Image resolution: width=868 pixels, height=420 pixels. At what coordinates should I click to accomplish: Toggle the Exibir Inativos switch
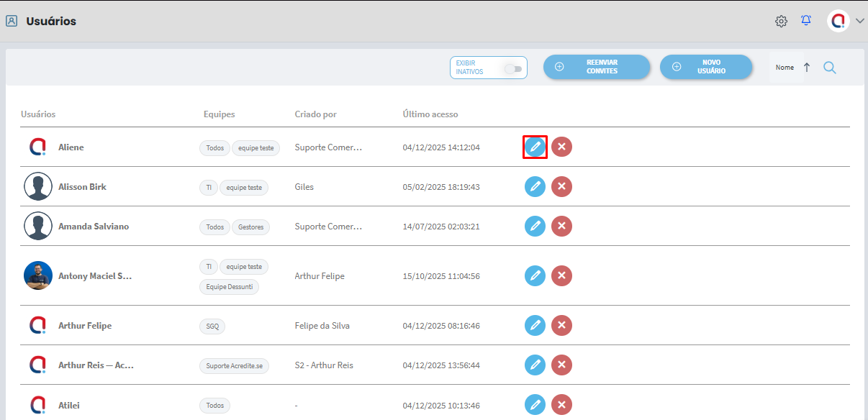pyautogui.click(x=512, y=69)
